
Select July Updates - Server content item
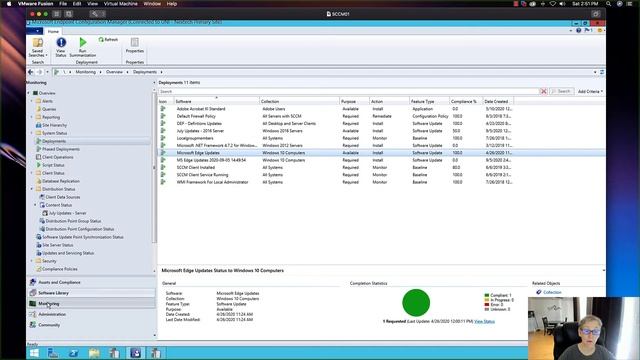tap(67, 213)
